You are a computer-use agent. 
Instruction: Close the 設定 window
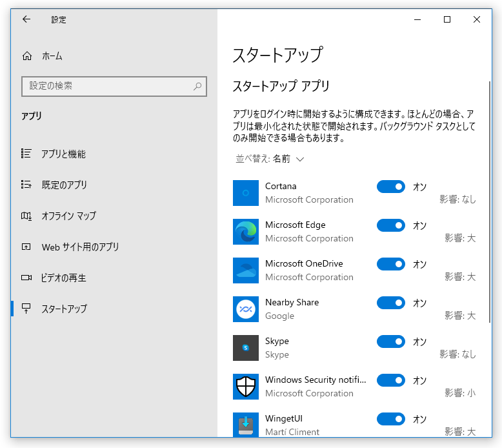pos(477,19)
